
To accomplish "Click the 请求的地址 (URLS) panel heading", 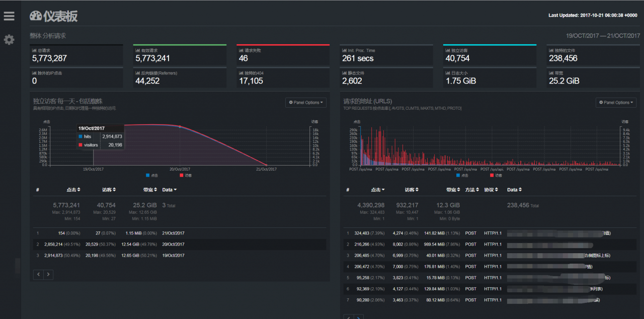I will coord(367,101).
